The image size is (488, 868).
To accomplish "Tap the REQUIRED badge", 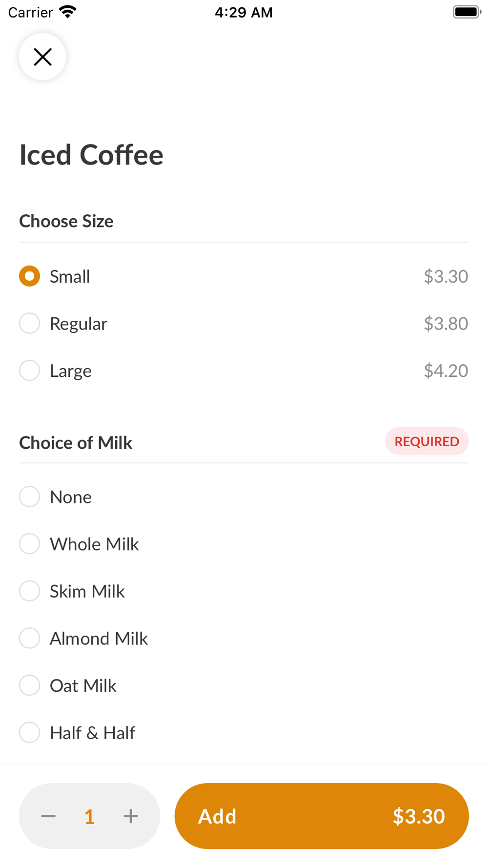I will click(x=427, y=441).
